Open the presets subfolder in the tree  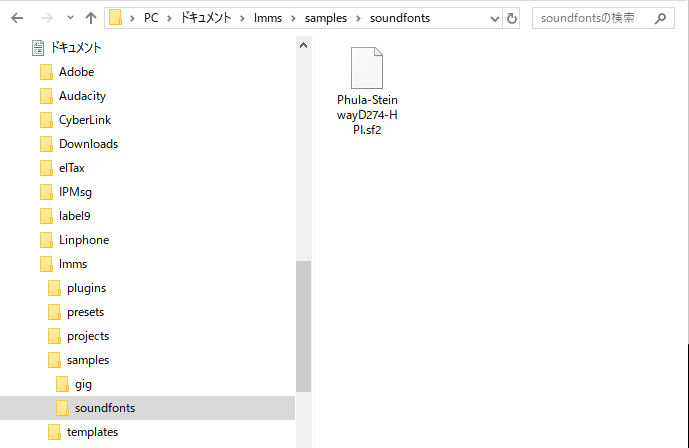pyautogui.click(x=85, y=312)
